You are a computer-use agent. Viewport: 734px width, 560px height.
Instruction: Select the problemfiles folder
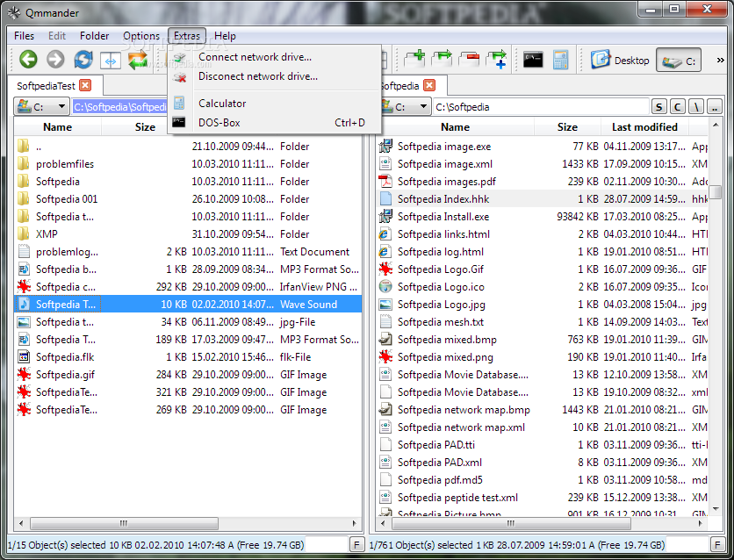click(65, 164)
